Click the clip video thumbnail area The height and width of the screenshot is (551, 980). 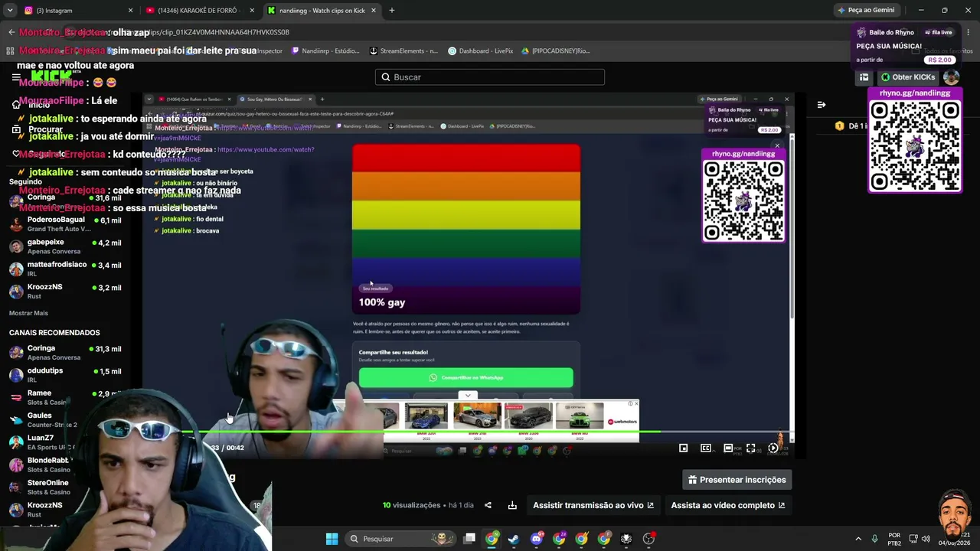[469, 275]
